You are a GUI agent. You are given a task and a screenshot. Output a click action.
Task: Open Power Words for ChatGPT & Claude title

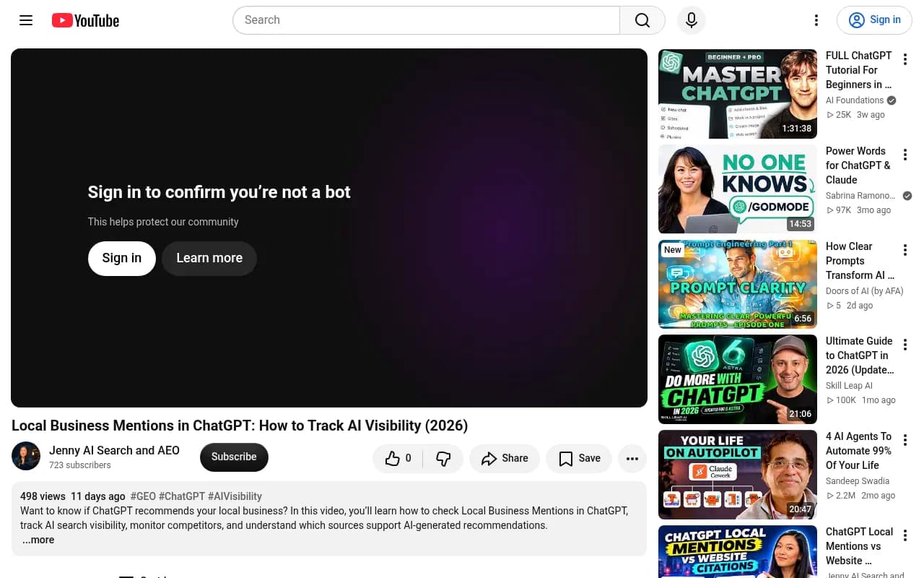(x=859, y=165)
